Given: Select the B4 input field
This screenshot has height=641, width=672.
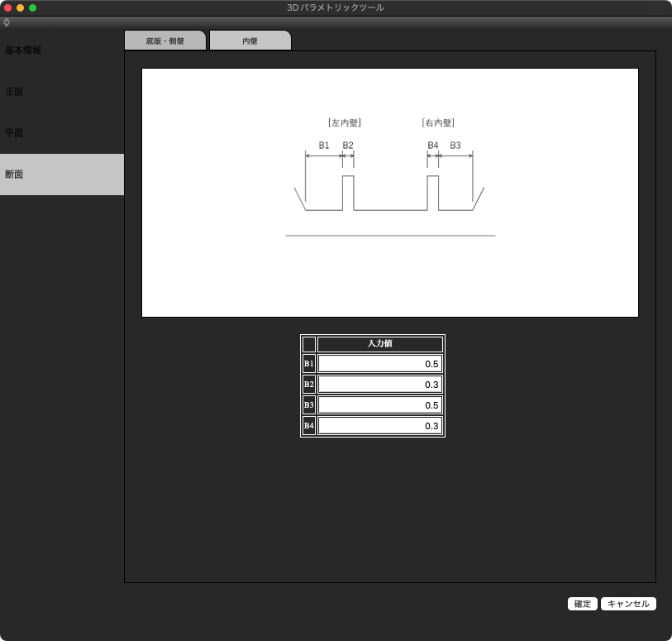Looking at the screenshot, I should tap(379, 426).
